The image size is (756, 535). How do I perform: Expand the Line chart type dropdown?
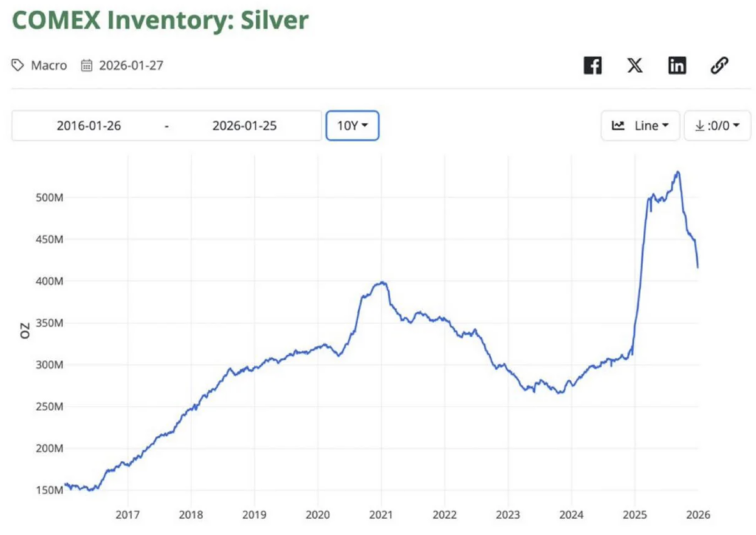639,125
